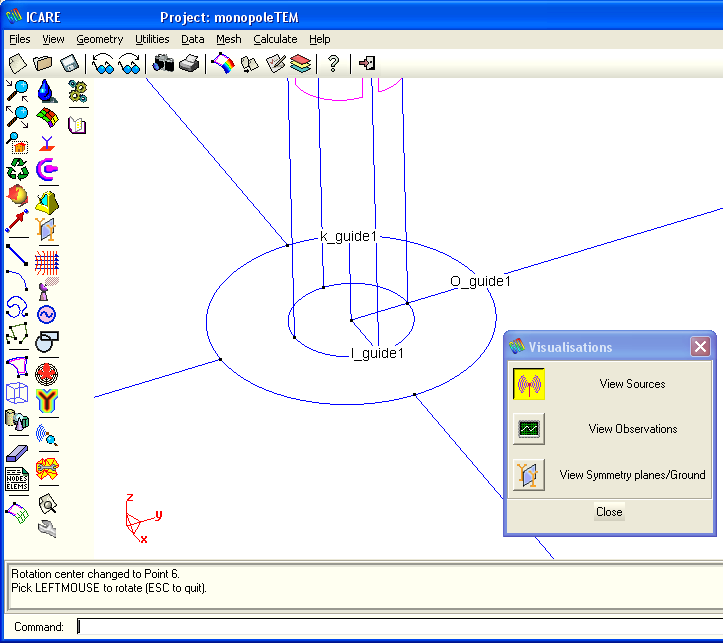The height and width of the screenshot is (643, 723).
Task: Open the purple book icon
Action: [x=77, y=125]
